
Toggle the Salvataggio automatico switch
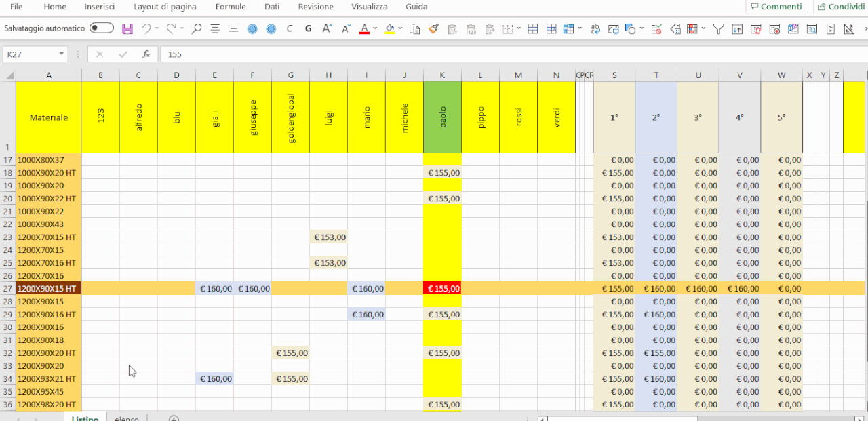(102, 28)
